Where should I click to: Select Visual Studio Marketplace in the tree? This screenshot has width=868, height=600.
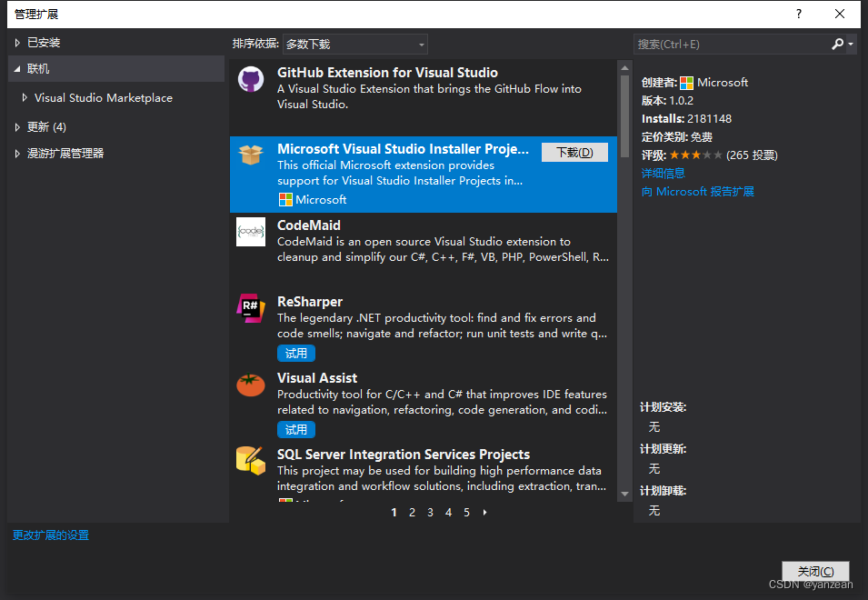(104, 98)
